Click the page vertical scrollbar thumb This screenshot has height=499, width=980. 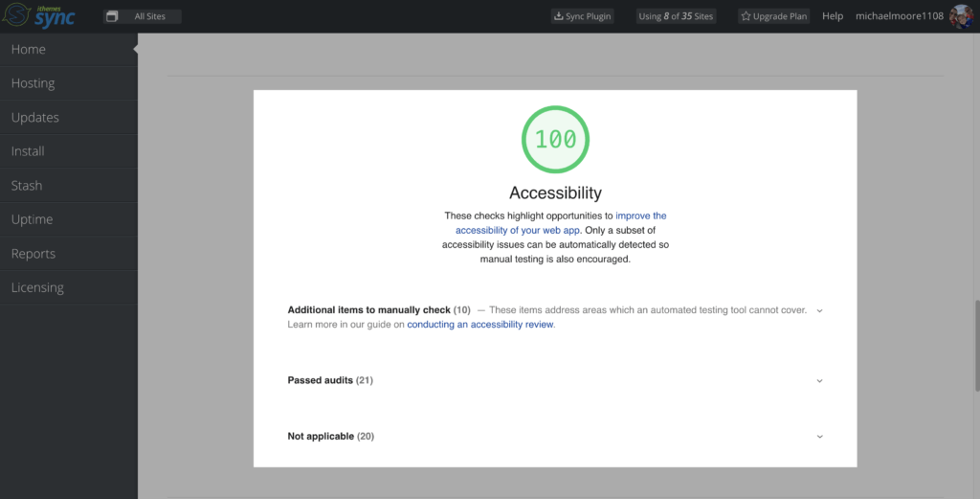click(977, 346)
